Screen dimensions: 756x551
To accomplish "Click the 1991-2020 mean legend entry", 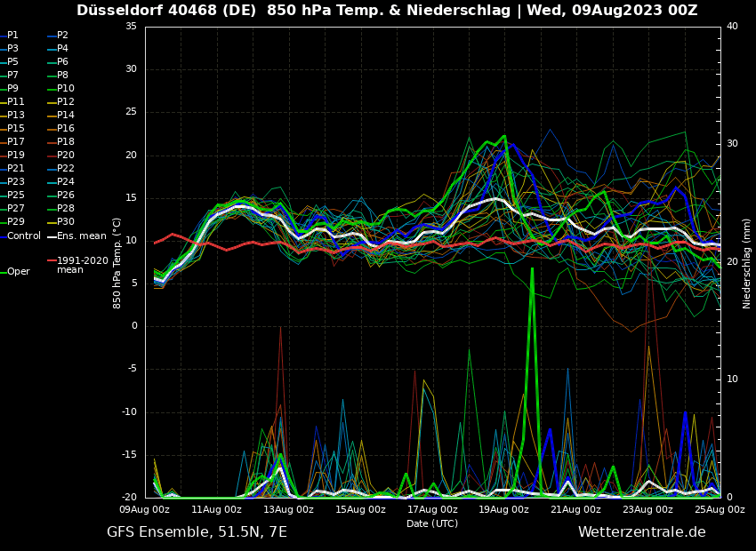I will [x=82, y=265].
